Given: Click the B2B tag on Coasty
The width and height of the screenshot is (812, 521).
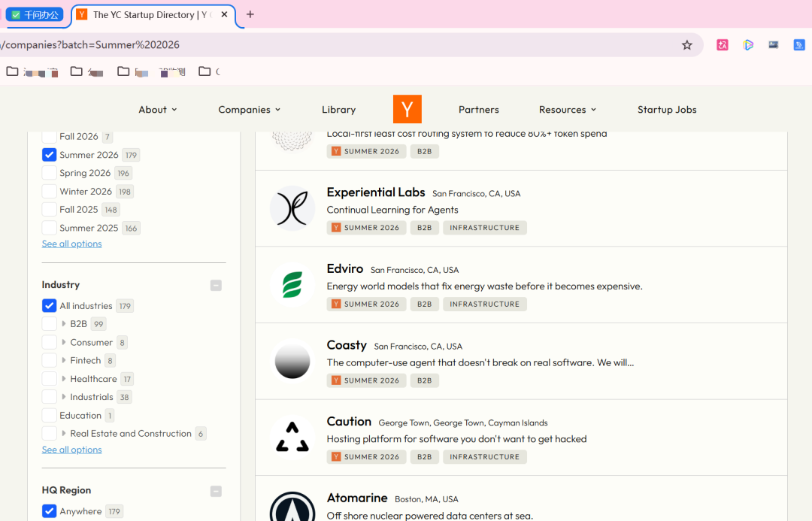Looking at the screenshot, I should pyautogui.click(x=425, y=380).
